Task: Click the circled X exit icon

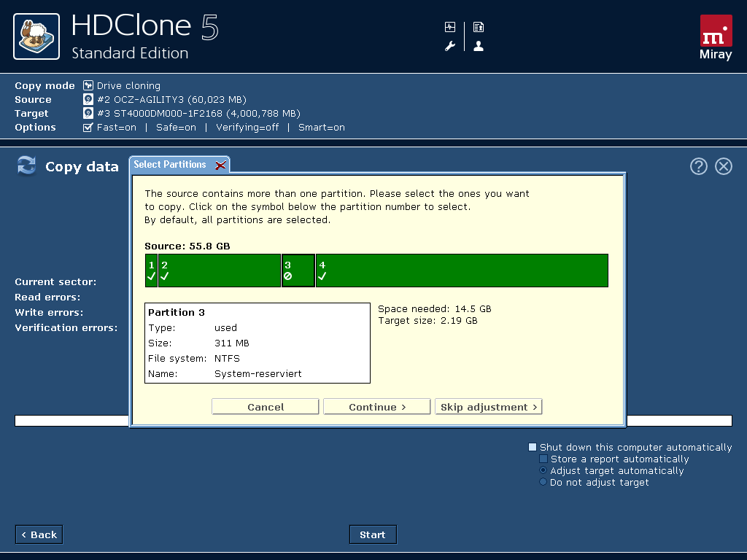Action: (724, 166)
